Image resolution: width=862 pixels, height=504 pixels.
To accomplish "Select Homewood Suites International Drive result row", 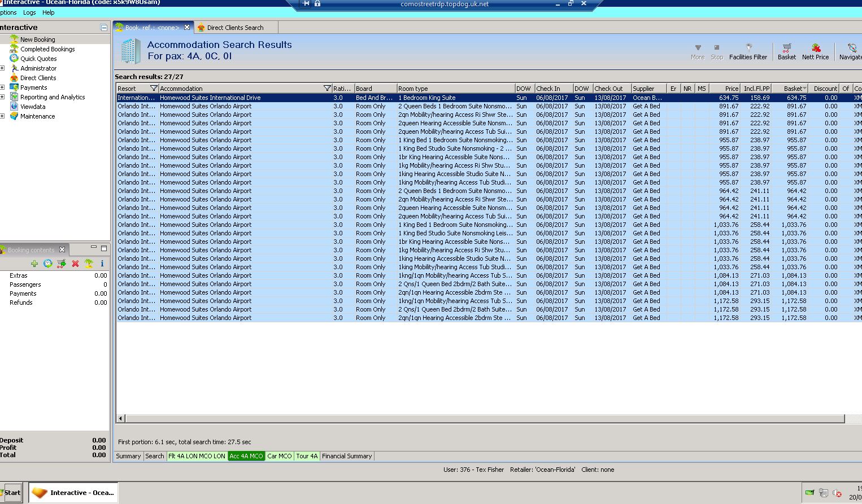I will pos(489,98).
